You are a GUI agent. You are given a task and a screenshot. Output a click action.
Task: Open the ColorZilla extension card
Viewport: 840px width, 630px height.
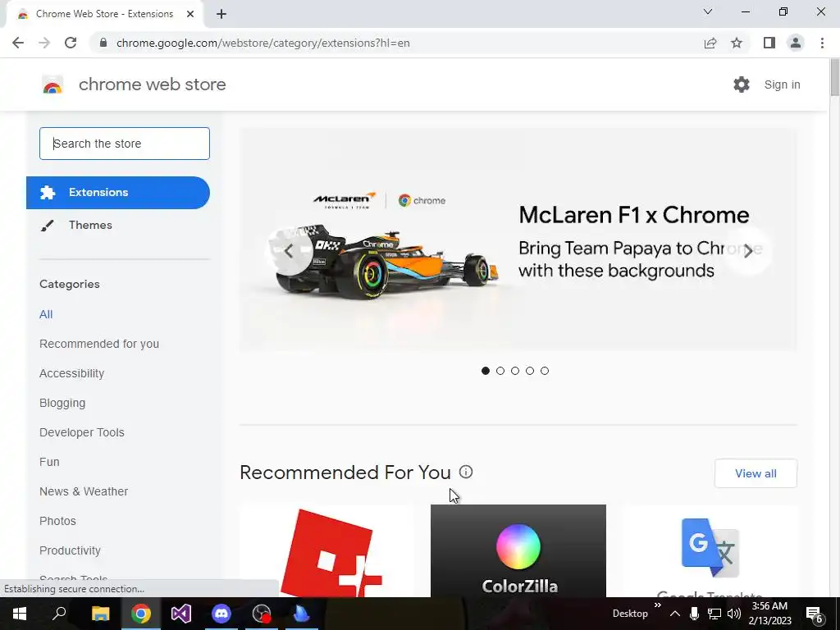pos(518,550)
